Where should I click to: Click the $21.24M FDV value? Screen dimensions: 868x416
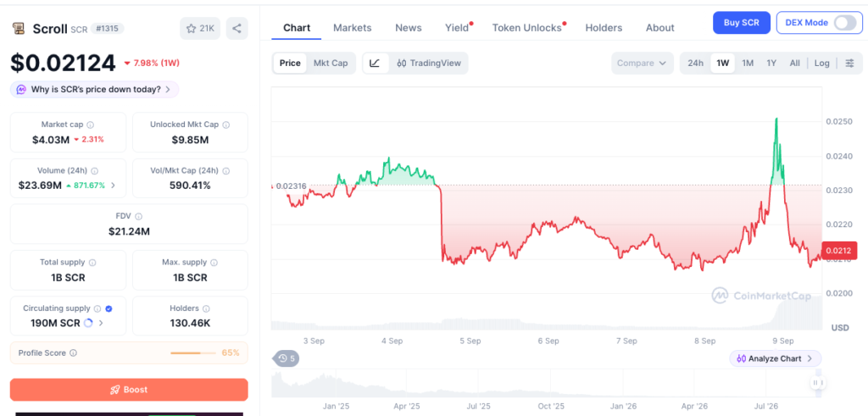(129, 231)
